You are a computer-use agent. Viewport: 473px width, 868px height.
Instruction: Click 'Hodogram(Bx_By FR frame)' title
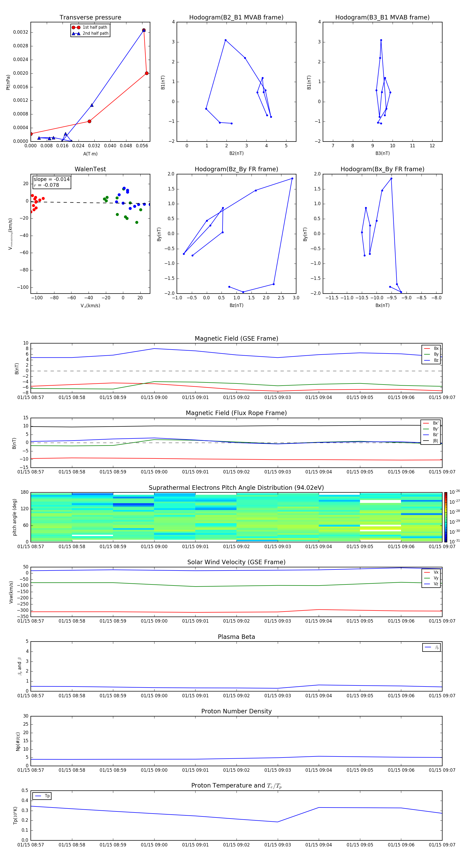click(382, 169)
